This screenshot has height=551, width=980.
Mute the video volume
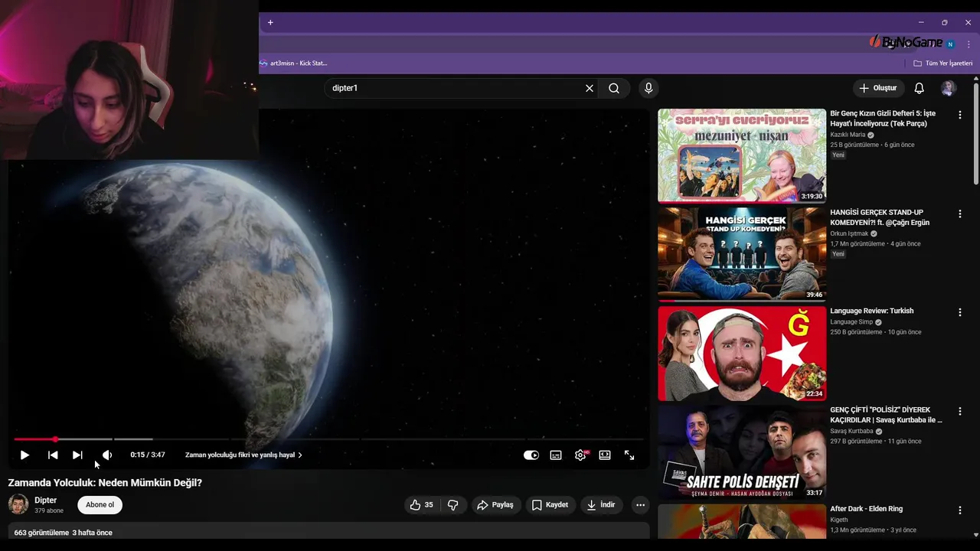click(107, 455)
